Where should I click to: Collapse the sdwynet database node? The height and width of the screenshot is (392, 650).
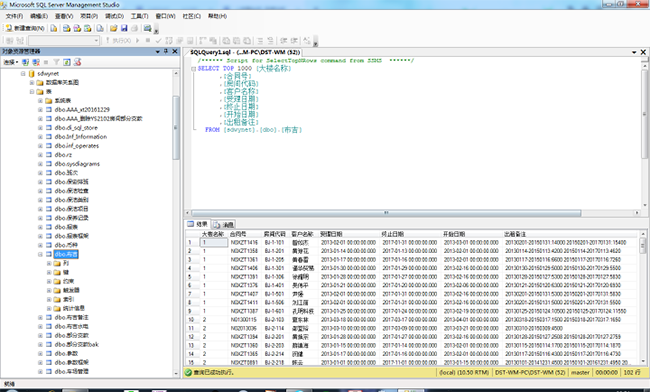pyautogui.click(x=23, y=73)
